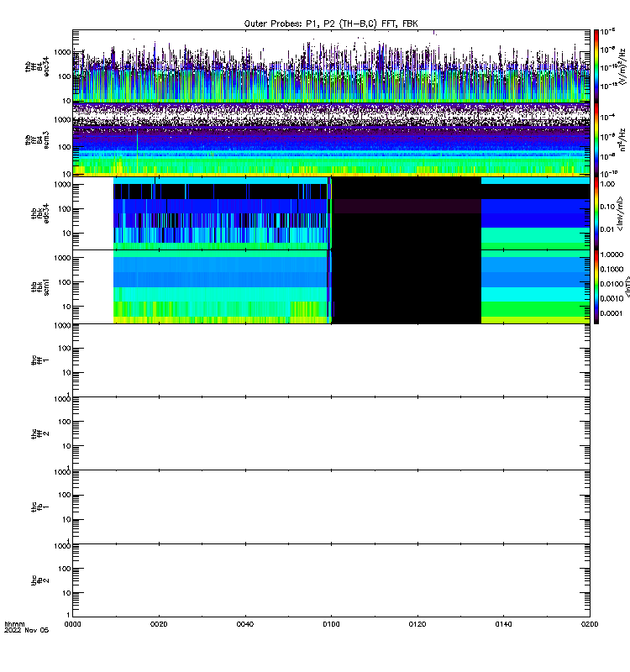
Task: Click the <|nT|> color bar
Action: pyautogui.click(x=596, y=286)
